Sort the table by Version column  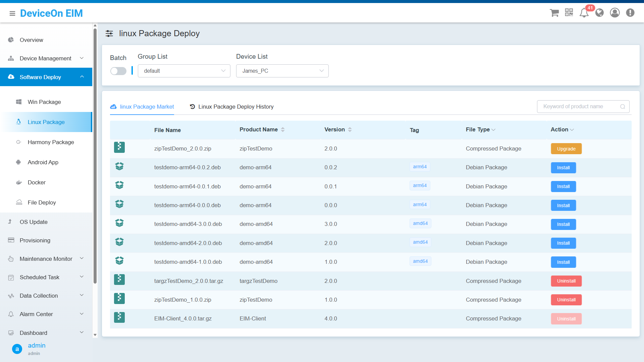[x=350, y=129]
